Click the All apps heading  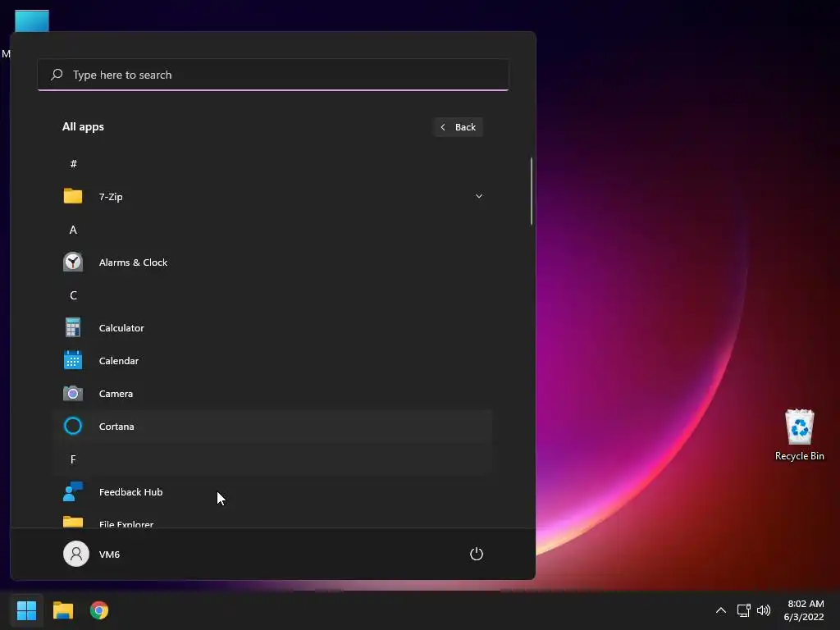pos(83,126)
